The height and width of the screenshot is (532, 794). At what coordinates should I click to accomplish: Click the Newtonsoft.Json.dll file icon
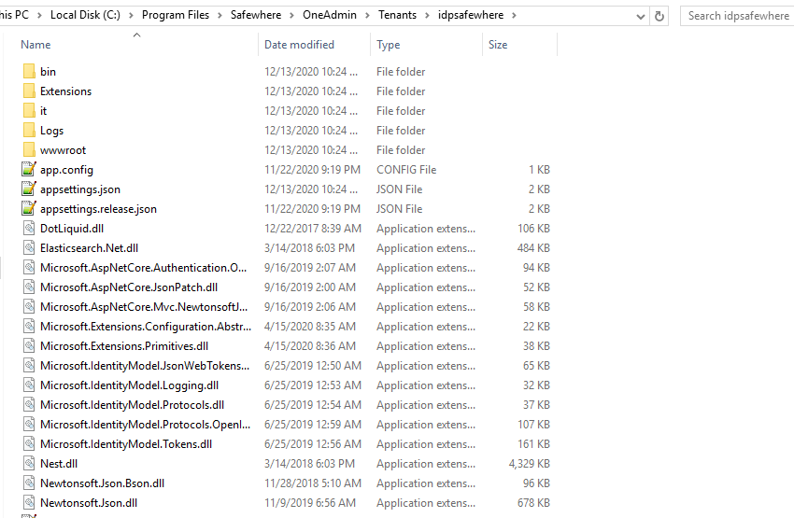29,503
